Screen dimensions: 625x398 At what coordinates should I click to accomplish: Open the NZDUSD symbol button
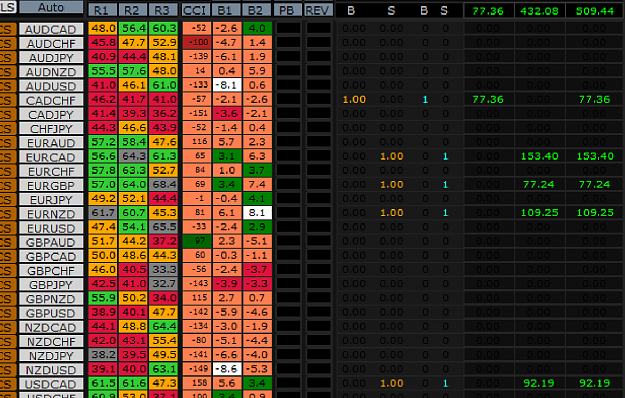(51, 370)
